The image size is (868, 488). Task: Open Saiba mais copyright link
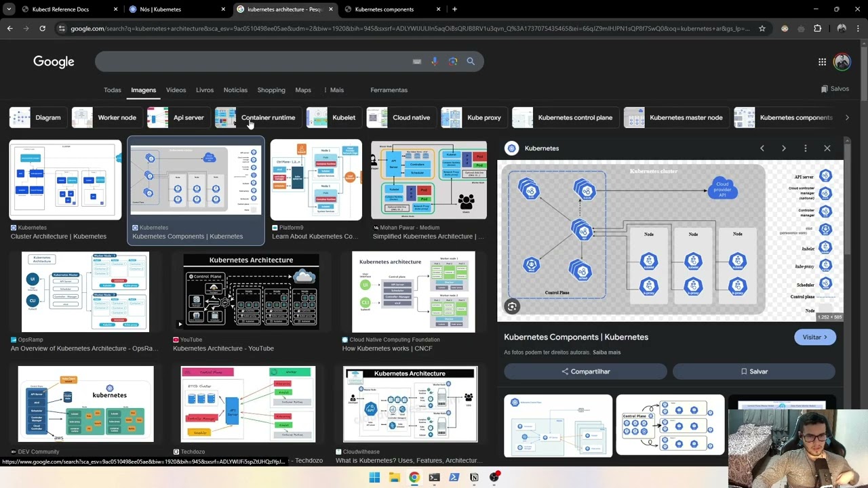[606, 352]
